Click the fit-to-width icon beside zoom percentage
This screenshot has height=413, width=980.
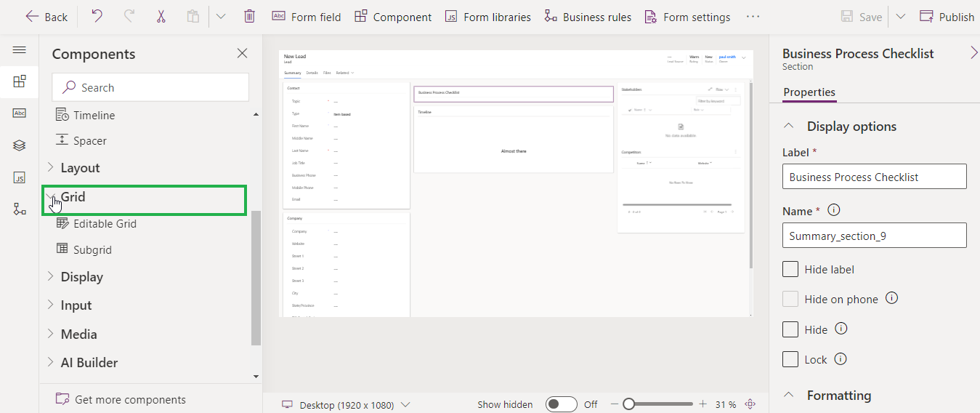pyautogui.click(x=750, y=404)
